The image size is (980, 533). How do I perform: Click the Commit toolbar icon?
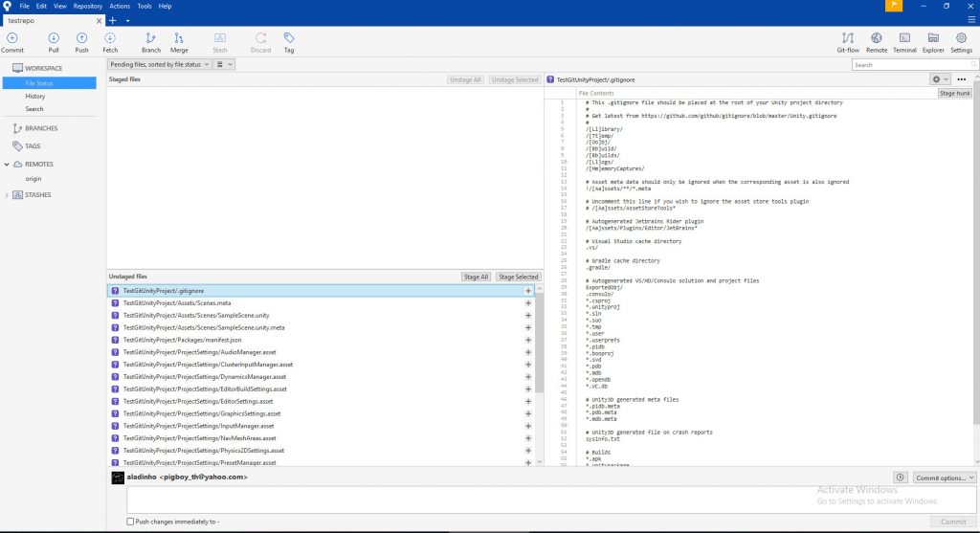click(x=11, y=42)
